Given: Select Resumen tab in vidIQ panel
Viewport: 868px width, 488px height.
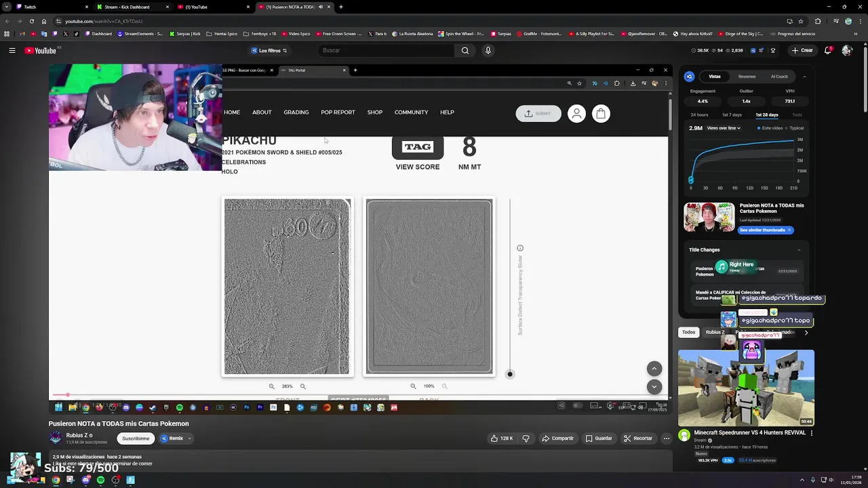Looking at the screenshot, I should coord(747,77).
